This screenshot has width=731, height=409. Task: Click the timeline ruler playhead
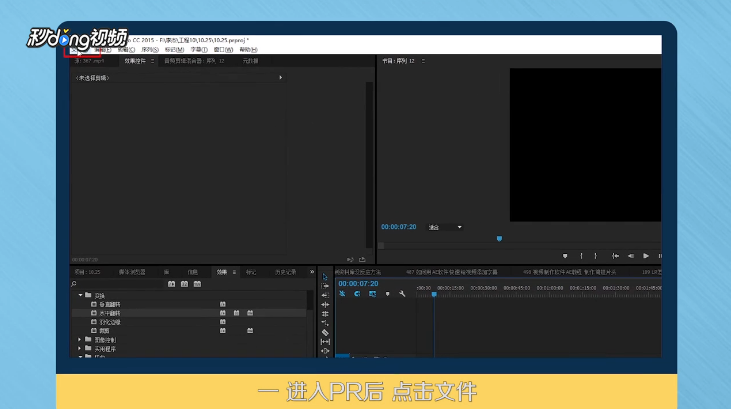[434, 294]
